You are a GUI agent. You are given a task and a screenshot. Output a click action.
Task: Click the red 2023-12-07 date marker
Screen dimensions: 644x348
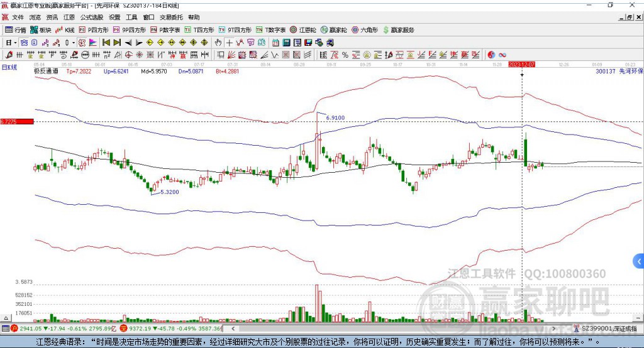click(521, 65)
